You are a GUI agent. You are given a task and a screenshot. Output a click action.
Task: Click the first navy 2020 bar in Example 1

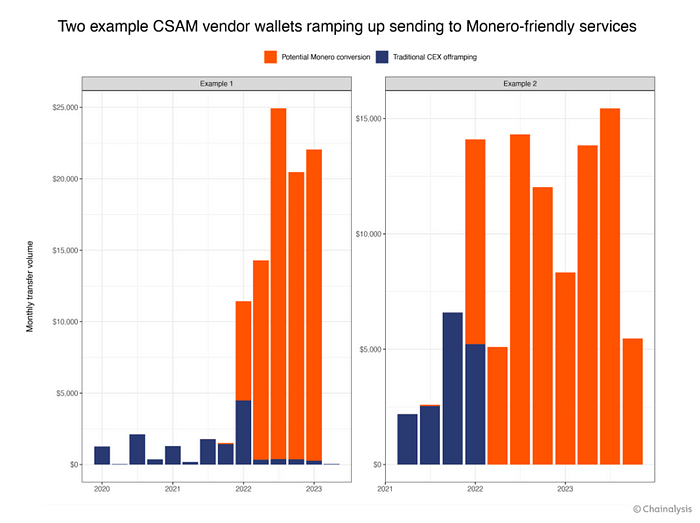tap(102, 456)
